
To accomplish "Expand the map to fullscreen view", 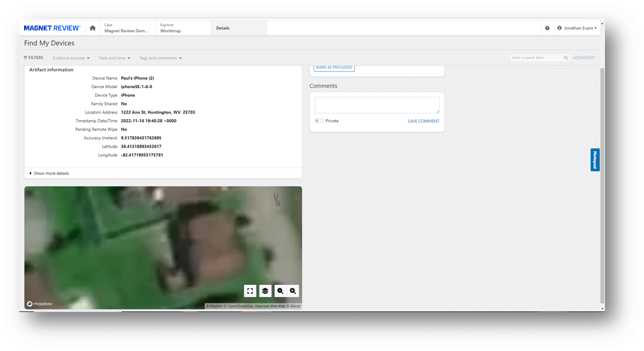I will 250,290.
